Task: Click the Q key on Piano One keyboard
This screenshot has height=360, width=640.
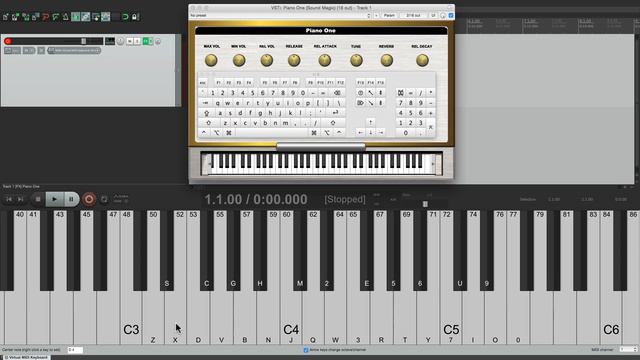Action: click(218, 103)
